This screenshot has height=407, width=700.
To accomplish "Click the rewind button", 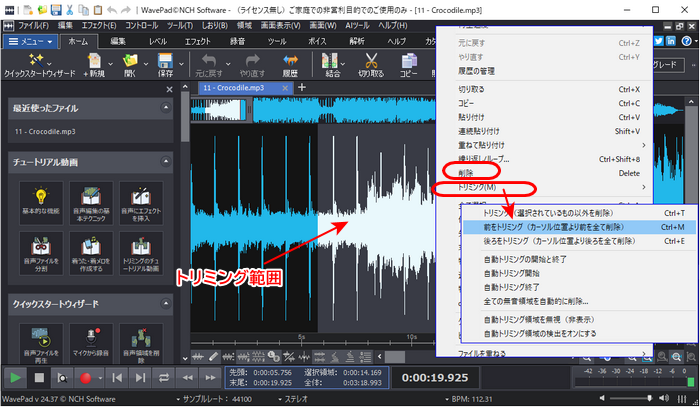I will (x=188, y=378).
